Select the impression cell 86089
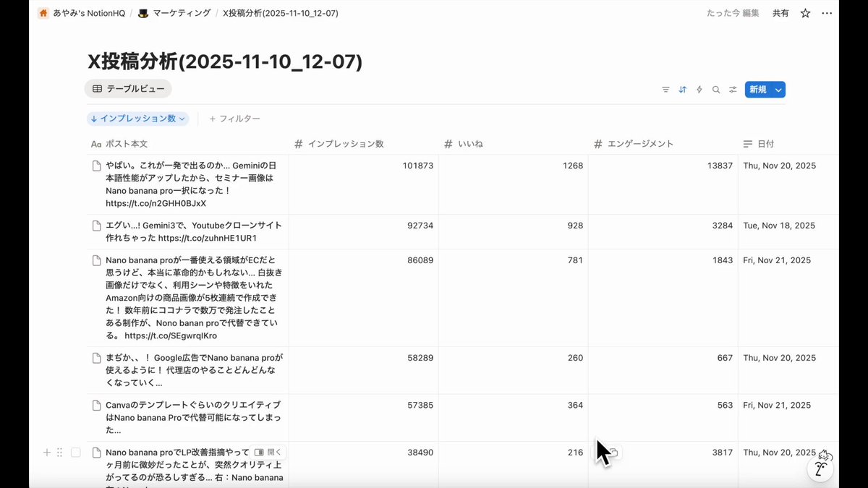 364,298
